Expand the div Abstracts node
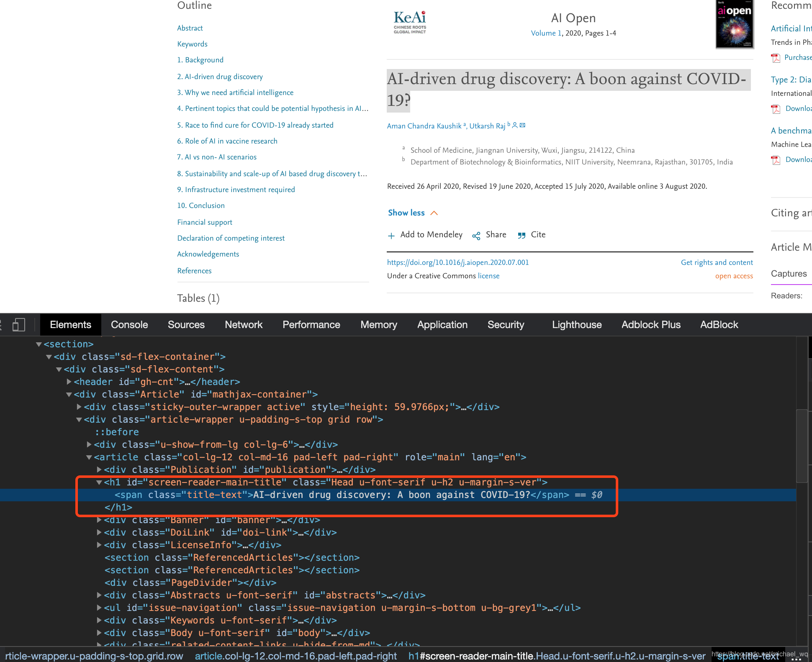This screenshot has width=812, height=662. 99,595
